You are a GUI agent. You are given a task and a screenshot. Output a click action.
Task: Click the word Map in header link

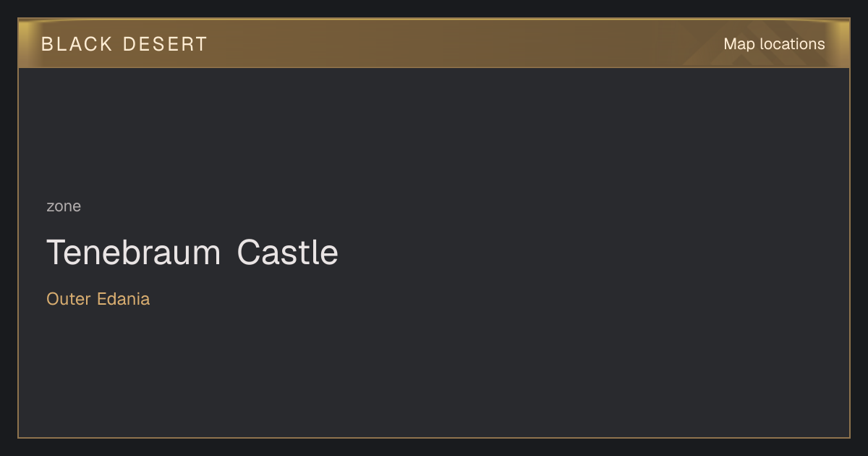click(x=739, y=44)
